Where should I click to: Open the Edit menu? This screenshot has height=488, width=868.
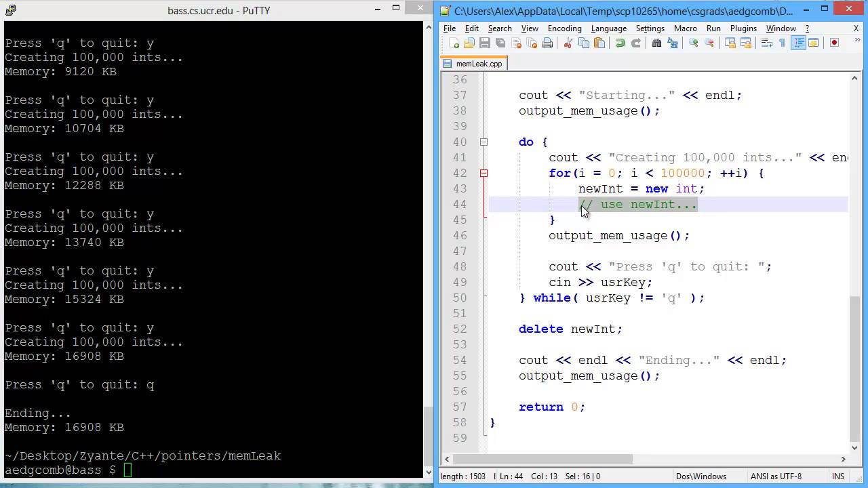[472, 28]
